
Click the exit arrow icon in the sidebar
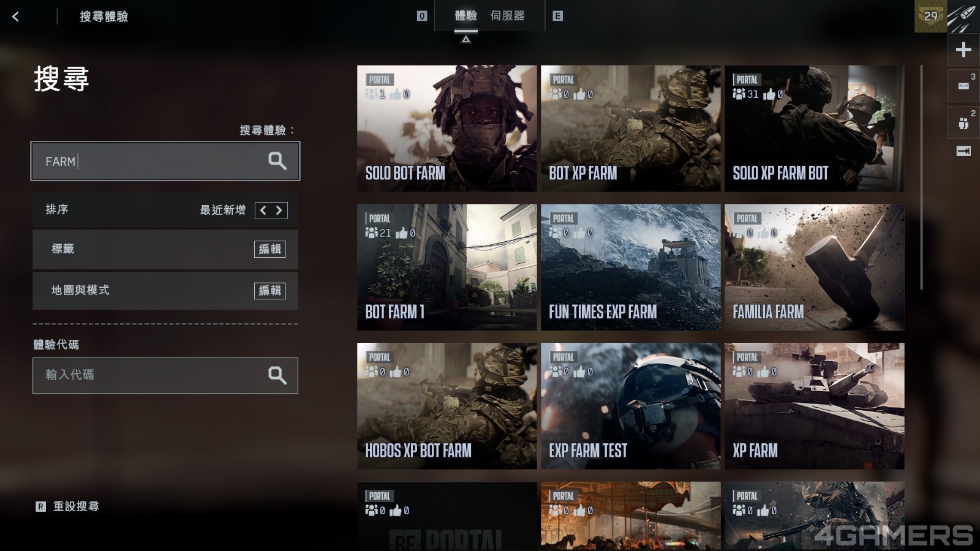tap(963, 151)
